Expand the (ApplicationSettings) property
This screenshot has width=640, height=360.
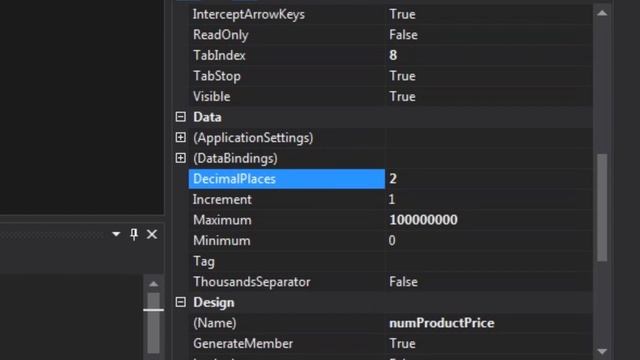click(180, 138)
